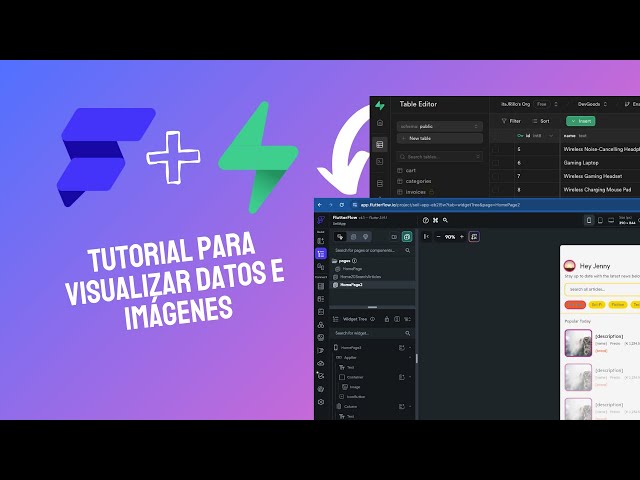Click Jenny's avatar on the app canvas
This screenshot has height=480, width=640.
[x=569, y=266]
